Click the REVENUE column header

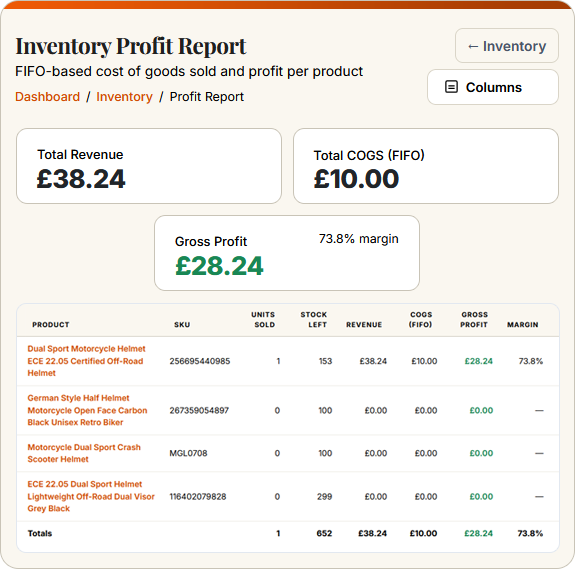pos(364,324)
